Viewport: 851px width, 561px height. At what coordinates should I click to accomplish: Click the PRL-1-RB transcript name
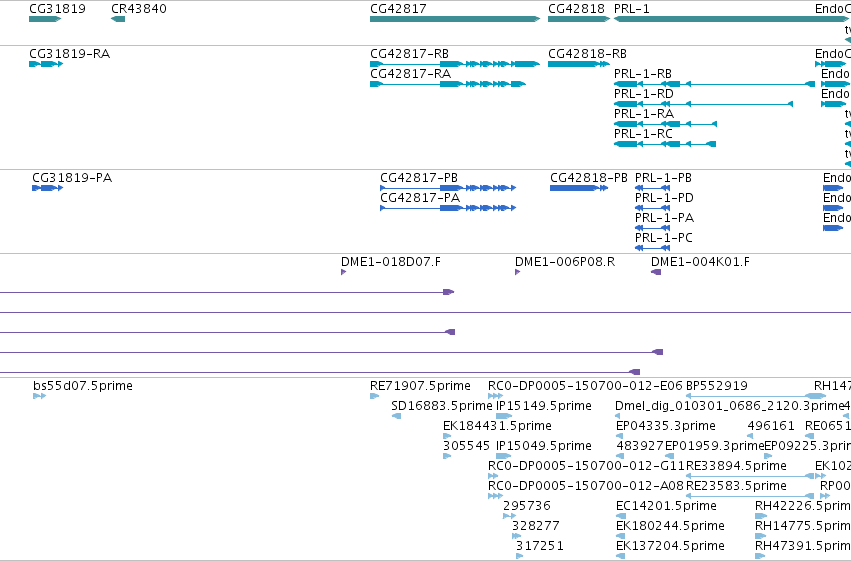tap(643, 74)
